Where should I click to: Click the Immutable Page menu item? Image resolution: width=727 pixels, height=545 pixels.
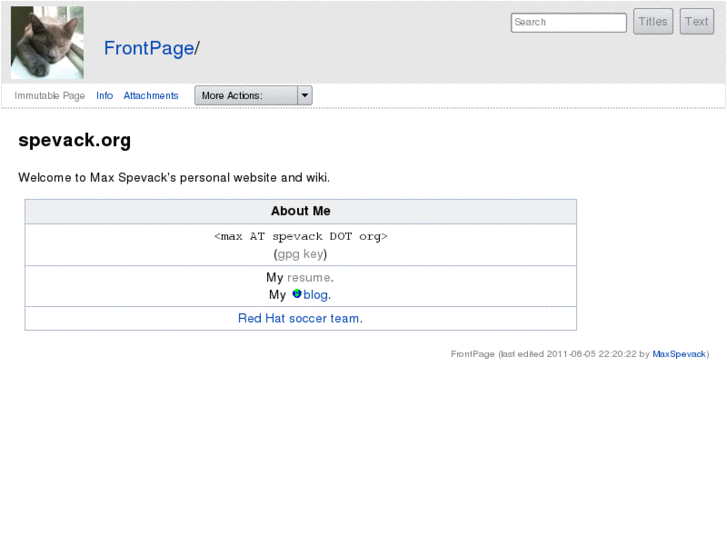(50, 96)
